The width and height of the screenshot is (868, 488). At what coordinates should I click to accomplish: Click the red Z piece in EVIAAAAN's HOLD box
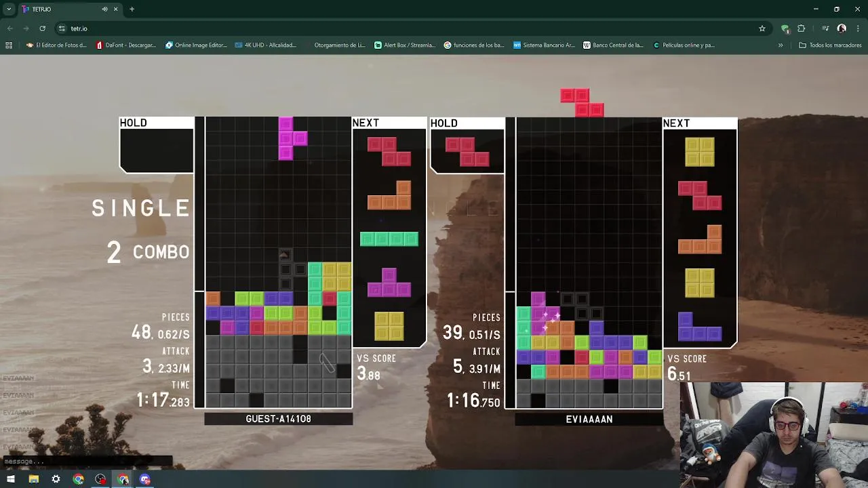pos(467,152)
